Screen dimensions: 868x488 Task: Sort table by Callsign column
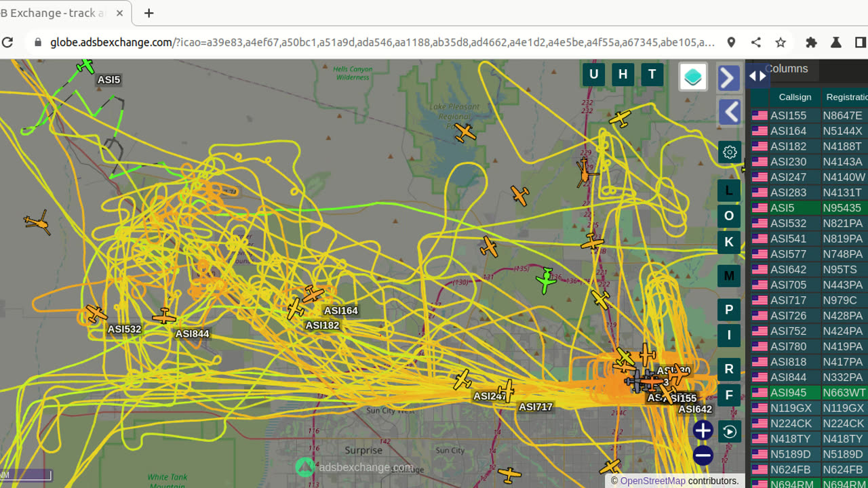click(x=795, y=97)
